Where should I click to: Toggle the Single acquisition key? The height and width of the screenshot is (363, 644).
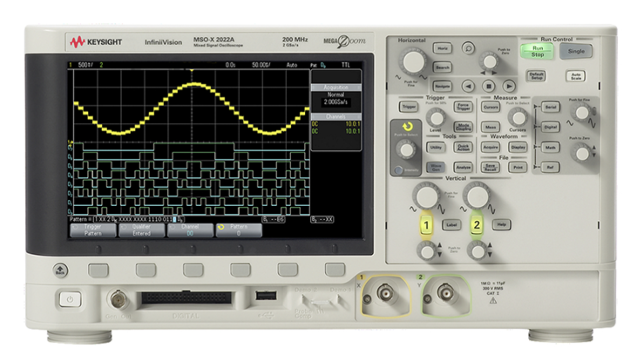pos(576,51)
